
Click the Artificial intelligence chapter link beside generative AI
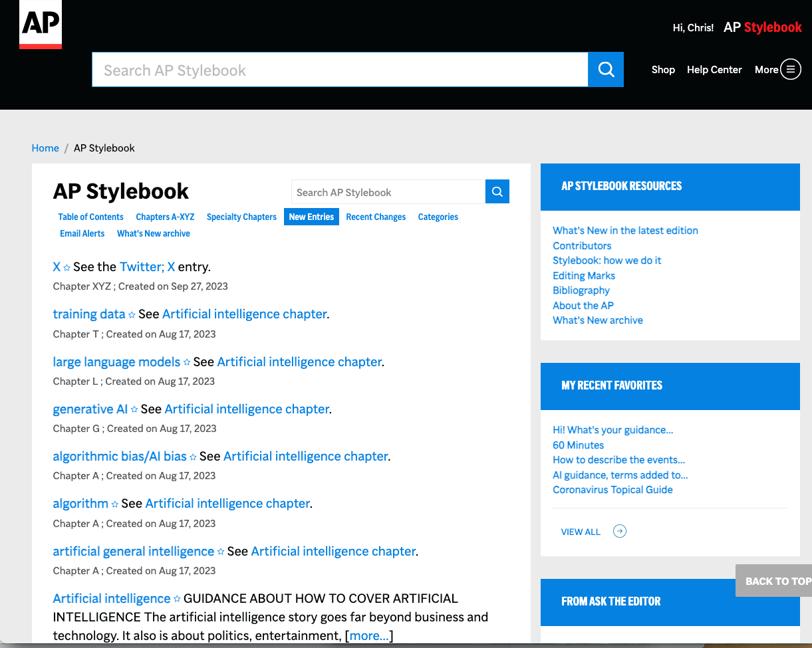click(247, 409)
